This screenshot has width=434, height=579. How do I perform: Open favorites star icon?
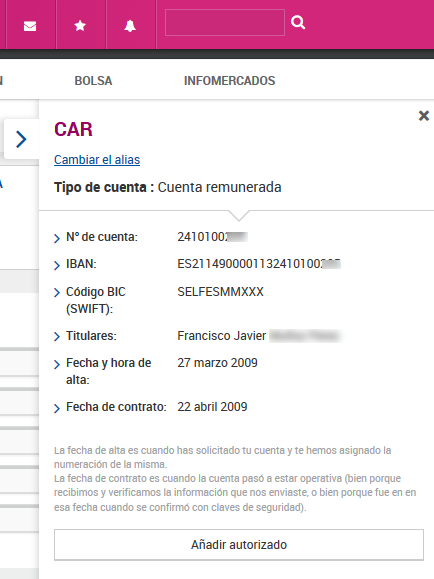pyautogui.click(x=80, y=26)
